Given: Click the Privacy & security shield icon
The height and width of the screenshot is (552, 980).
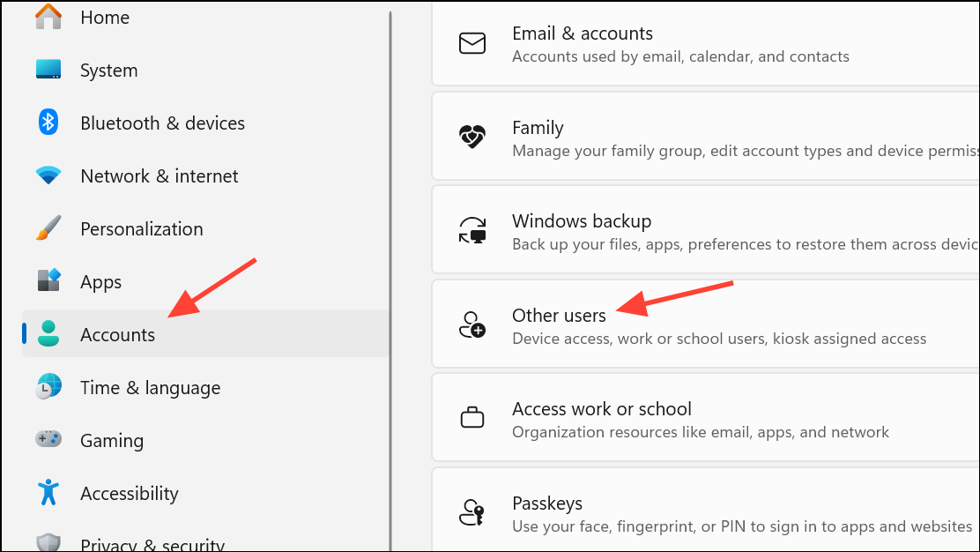Looking at the screenshot, I should point(48,542).
